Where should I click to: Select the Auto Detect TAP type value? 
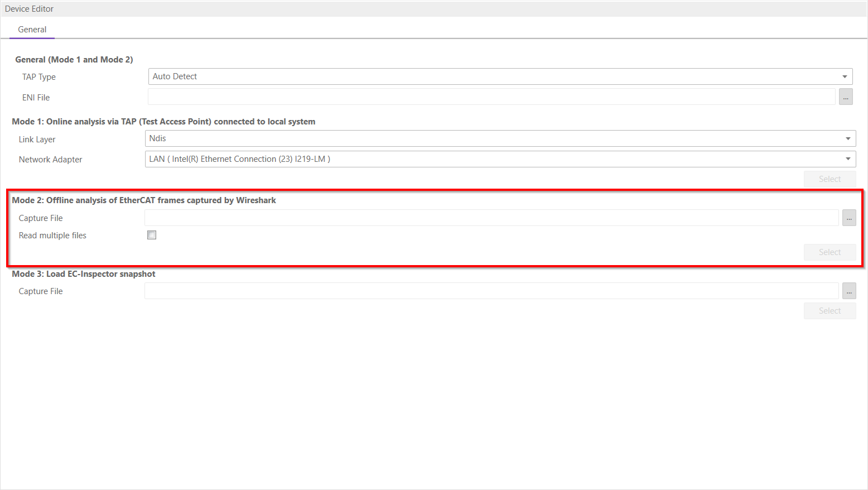pos(175,76)
